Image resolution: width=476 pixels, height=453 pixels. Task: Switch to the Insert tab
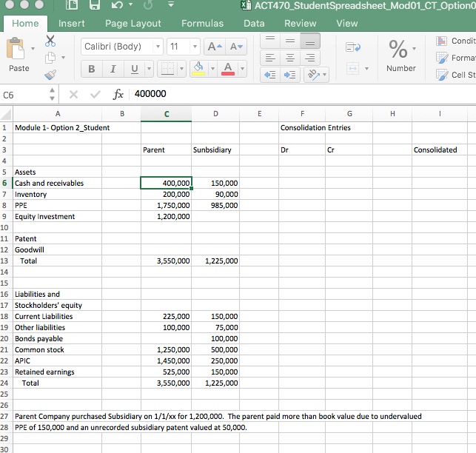(72, 24)
